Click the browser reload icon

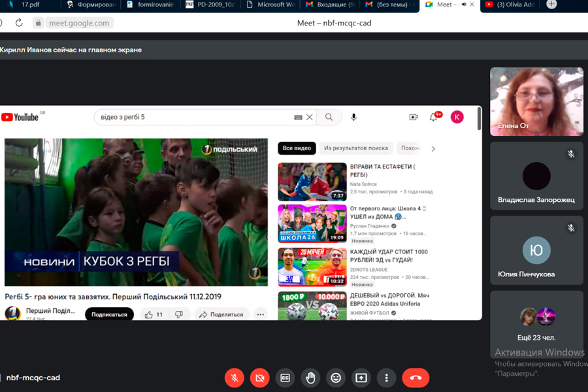pyautogui.click(x=19, y=23)
